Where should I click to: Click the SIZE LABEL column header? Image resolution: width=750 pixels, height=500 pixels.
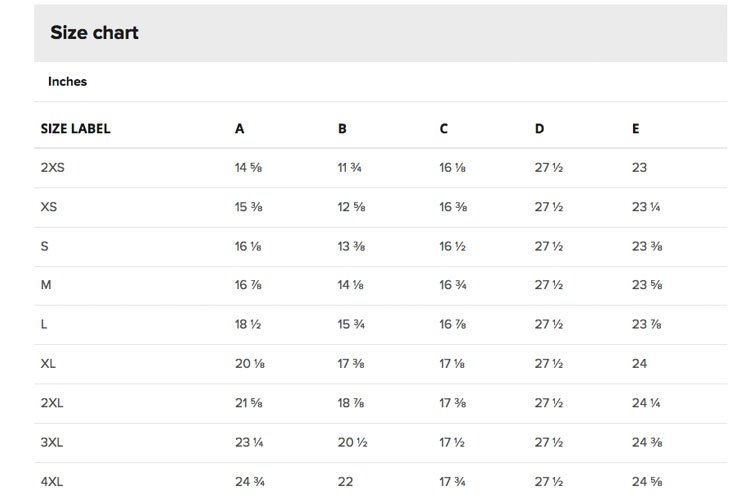click(76, 129)
